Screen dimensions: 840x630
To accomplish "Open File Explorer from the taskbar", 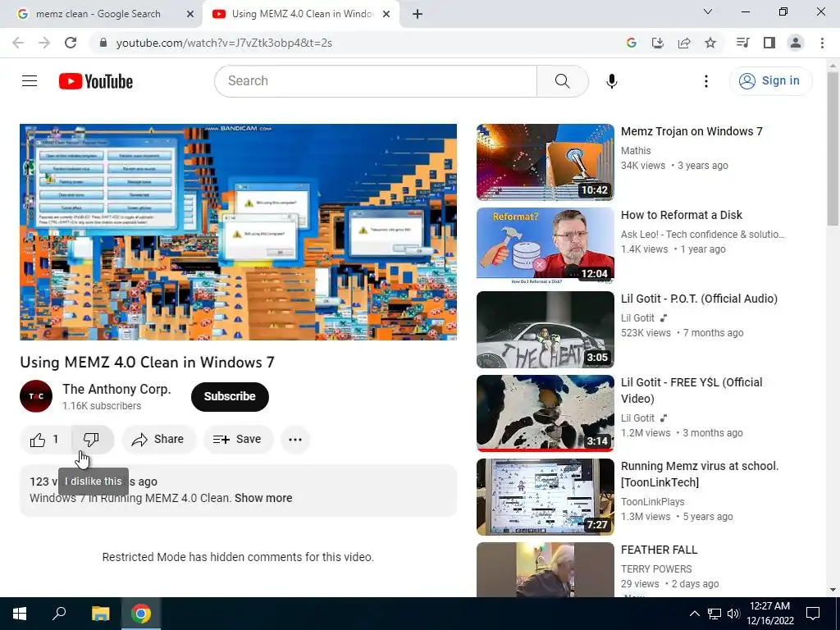I will coord(100,614).
